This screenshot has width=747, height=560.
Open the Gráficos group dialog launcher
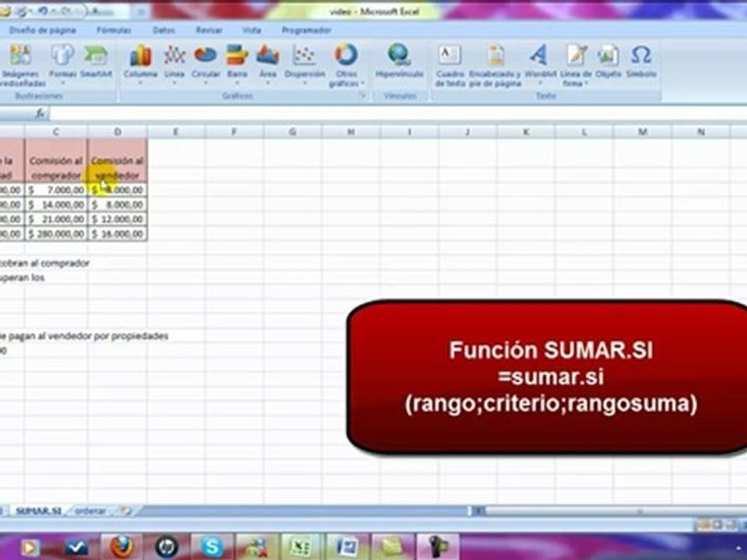363,96
